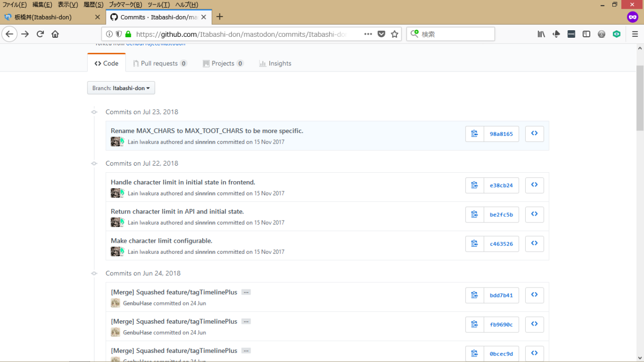This screenshot has width=644, height=362.
Task: Open page actions three-dot menu in address bar
Action: pyautogui.click(x=368, y=34)
